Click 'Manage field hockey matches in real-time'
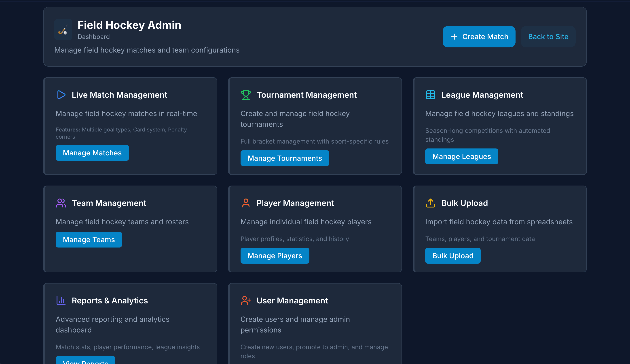The image size is (630, 364). (127, 114)
